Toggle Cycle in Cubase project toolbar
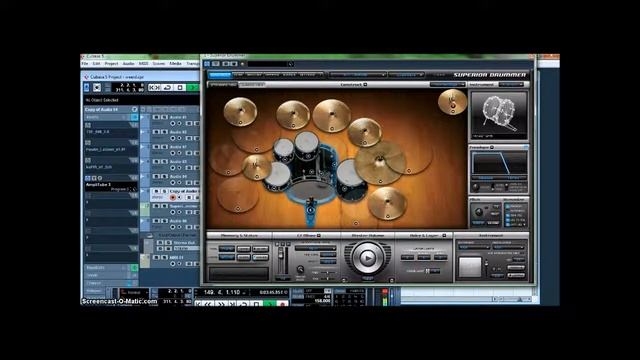 tap(167, 87)
